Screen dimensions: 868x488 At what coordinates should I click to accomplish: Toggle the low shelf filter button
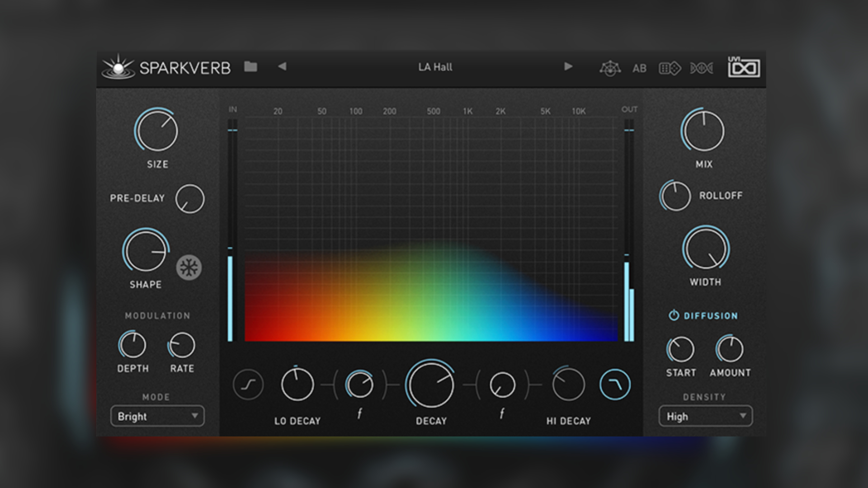click(x=248, y=385)
